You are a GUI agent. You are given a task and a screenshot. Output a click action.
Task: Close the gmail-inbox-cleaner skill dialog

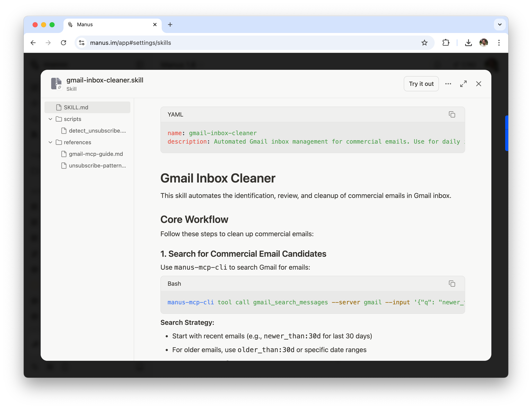coord(478,84)
